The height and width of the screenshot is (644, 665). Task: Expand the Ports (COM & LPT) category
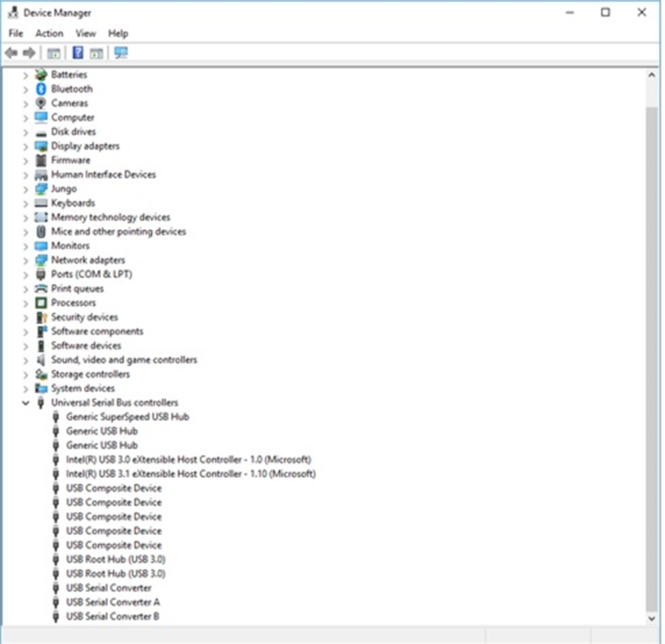click(x=25, y=274)
